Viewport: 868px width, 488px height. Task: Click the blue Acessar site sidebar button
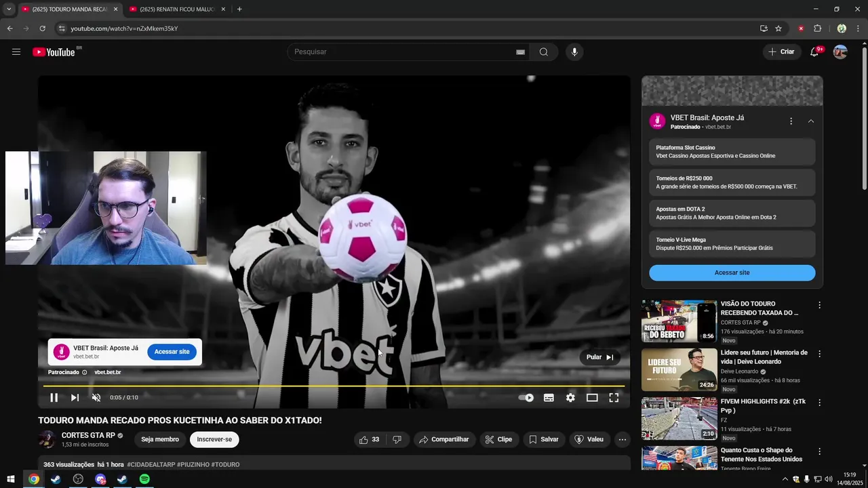[x=732, y=272]
